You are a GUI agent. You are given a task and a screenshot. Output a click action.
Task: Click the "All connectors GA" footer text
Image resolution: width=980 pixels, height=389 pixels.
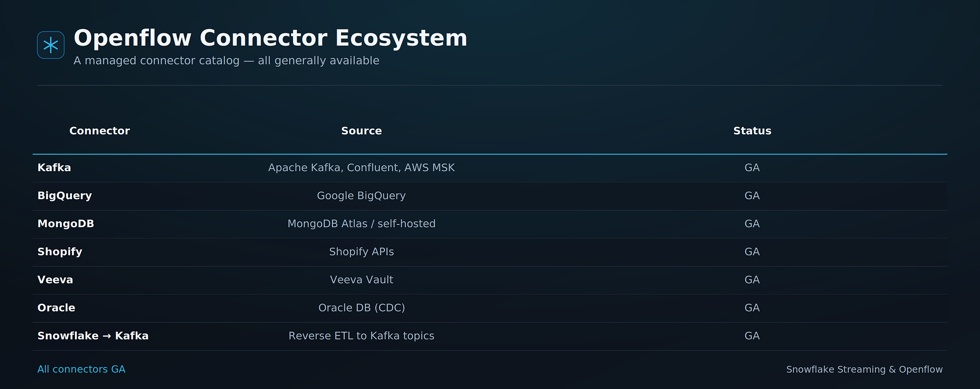pos(81,369)
